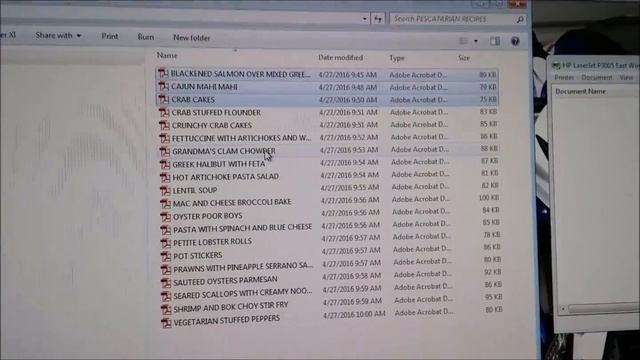
Task: Click PDF icon beside HOT ARTICHOKE PASTA SALAD
Action: click(x=165, y=178)
